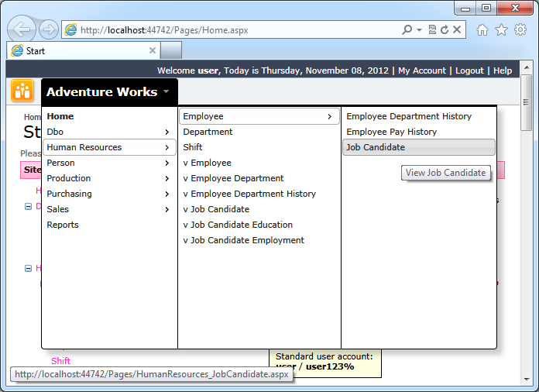The image size is (539, 392).
Task: Click the orange Adventure Works people icon
Action: 22,91
